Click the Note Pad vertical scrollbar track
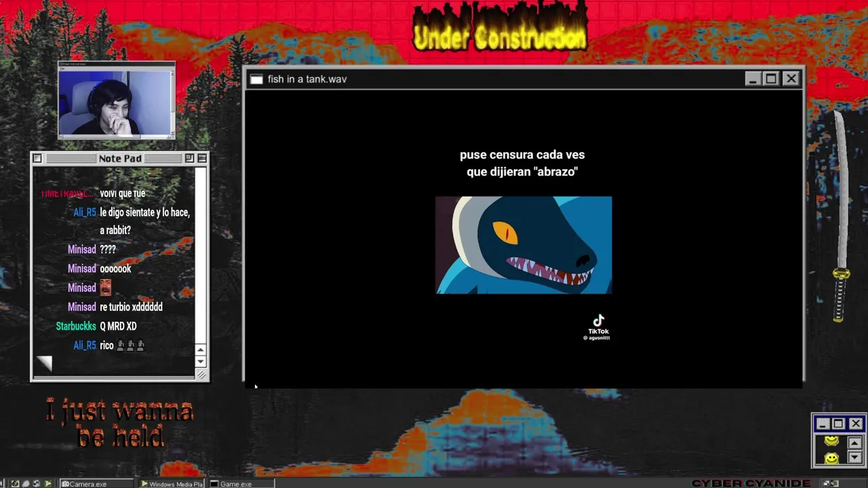 pyautogui.click(x=201, y=256)
